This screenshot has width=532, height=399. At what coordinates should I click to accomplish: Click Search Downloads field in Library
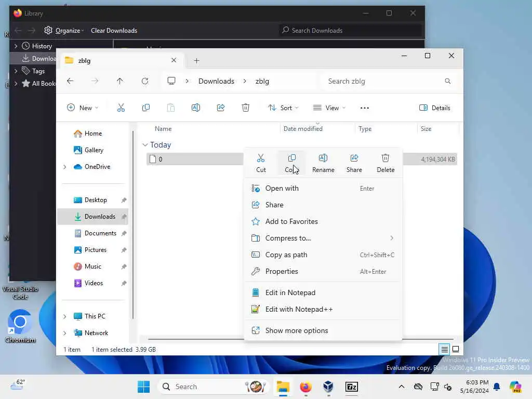[x=350, y=31]
